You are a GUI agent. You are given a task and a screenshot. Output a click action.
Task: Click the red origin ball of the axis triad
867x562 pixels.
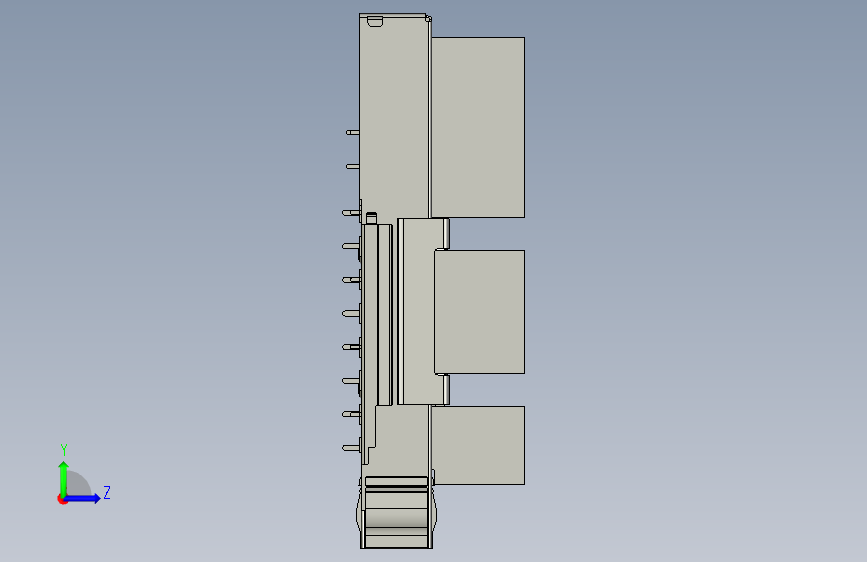62,499
